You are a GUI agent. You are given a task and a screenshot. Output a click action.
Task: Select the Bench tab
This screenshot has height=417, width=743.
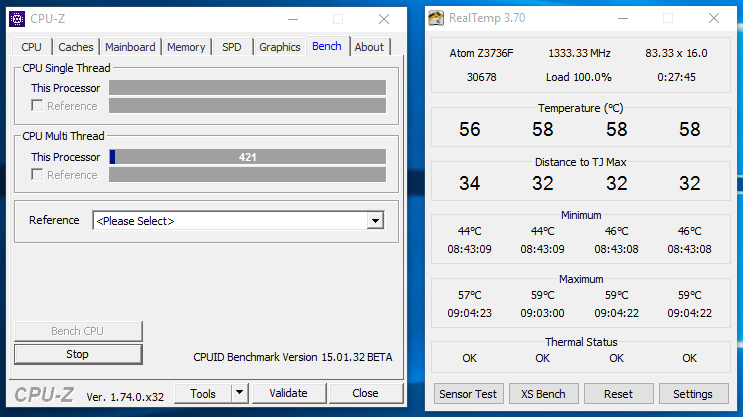(x=327, y=46)
